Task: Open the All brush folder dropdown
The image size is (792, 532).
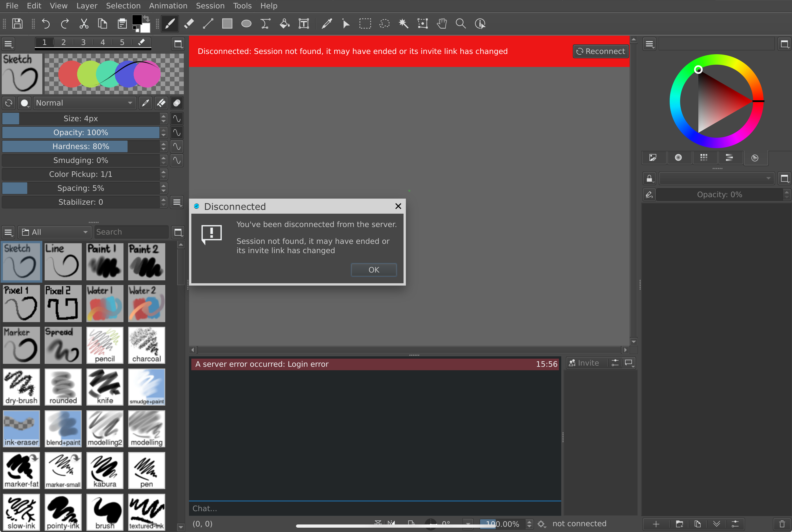Action: click(55, 232)
